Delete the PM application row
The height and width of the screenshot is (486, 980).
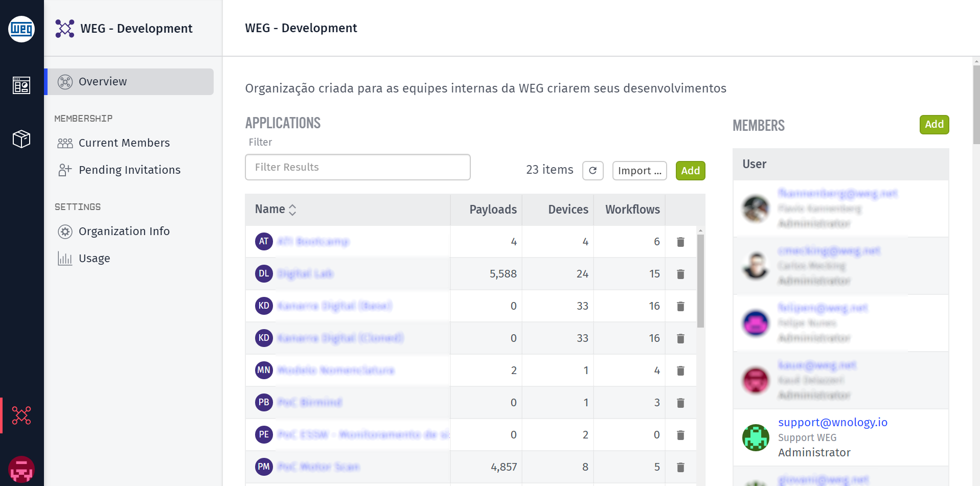click(680, 467)
